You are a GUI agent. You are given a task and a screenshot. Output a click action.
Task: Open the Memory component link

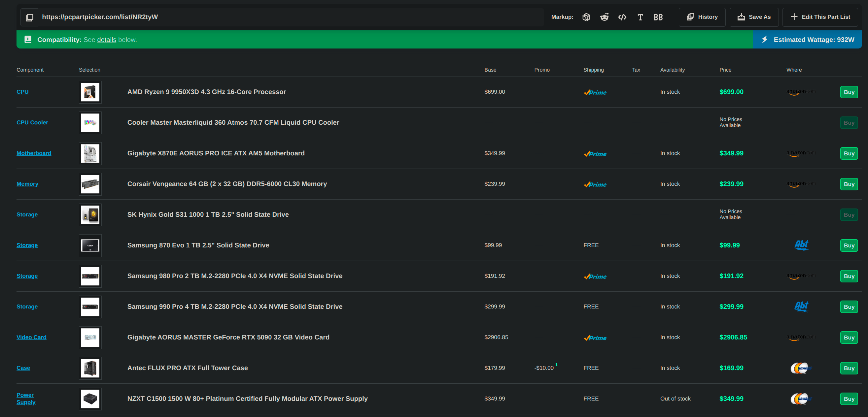[x=27, y=184]
